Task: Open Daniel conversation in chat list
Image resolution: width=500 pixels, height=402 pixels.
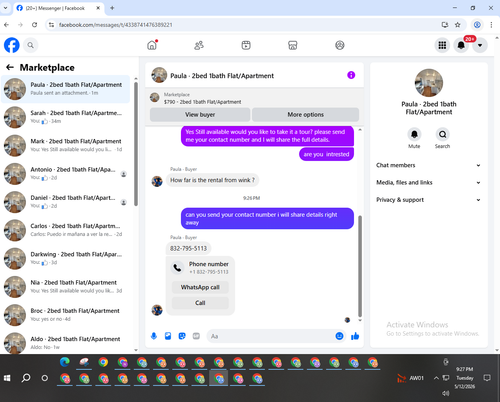Action: (66, 202)
